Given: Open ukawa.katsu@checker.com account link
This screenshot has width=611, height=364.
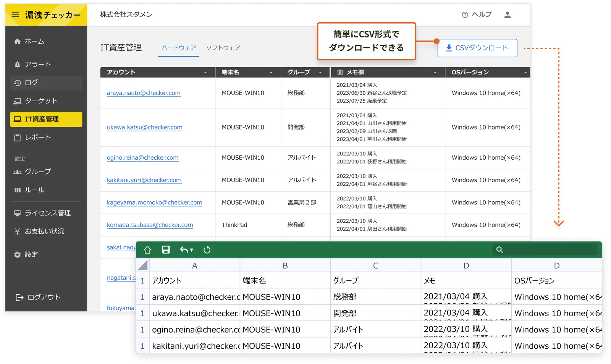Looking at the screenshot, I should [145, 127].
